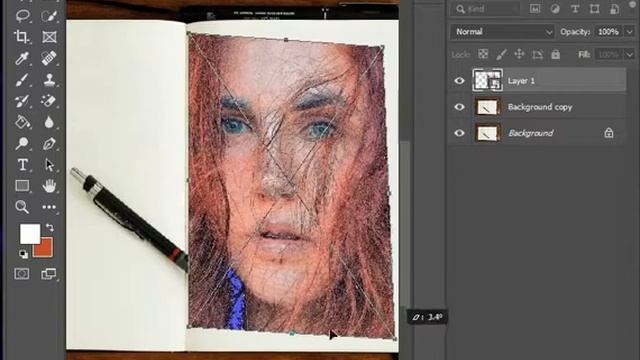Open the Opacity slider dropdown arrow
This screenshot has height=360, width=640.
[x=630, y=31]
